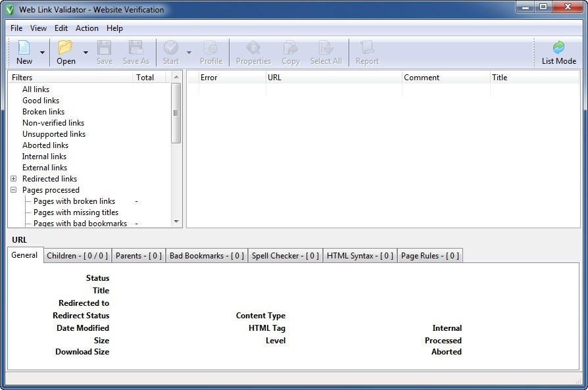Select the External links filter

(x=44, y=168)
